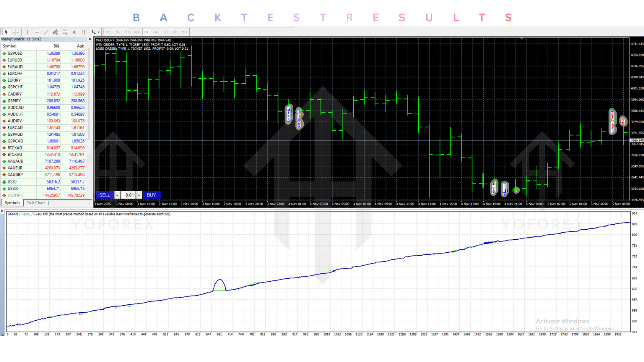Set the D1 timeframe
This screenshot has width=644, height=362.
click(x=166, y=32)
